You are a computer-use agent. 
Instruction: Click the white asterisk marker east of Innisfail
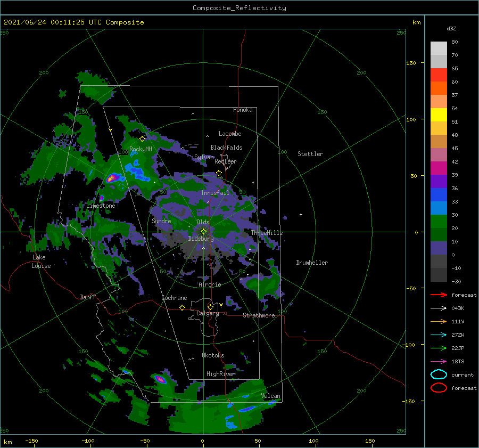click(x=253, y=183)
